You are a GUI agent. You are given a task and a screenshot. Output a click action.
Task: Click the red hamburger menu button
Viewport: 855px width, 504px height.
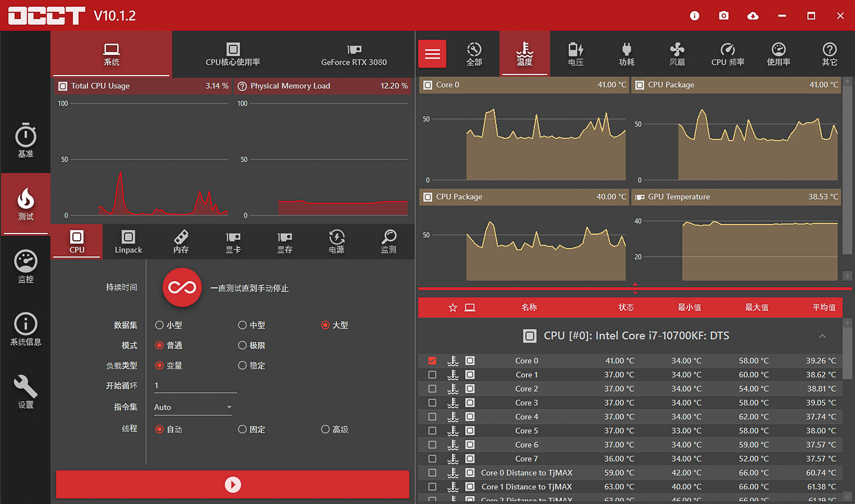[432, 54]
